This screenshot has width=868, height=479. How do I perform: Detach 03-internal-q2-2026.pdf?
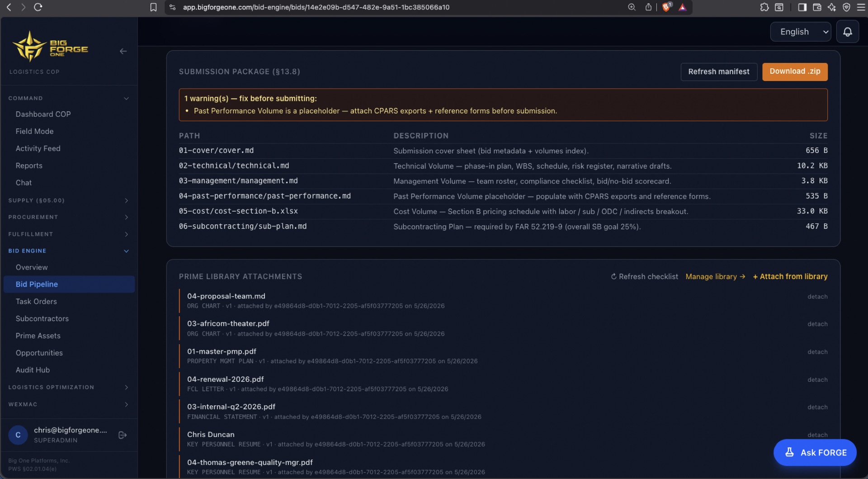tap(817, 408)
